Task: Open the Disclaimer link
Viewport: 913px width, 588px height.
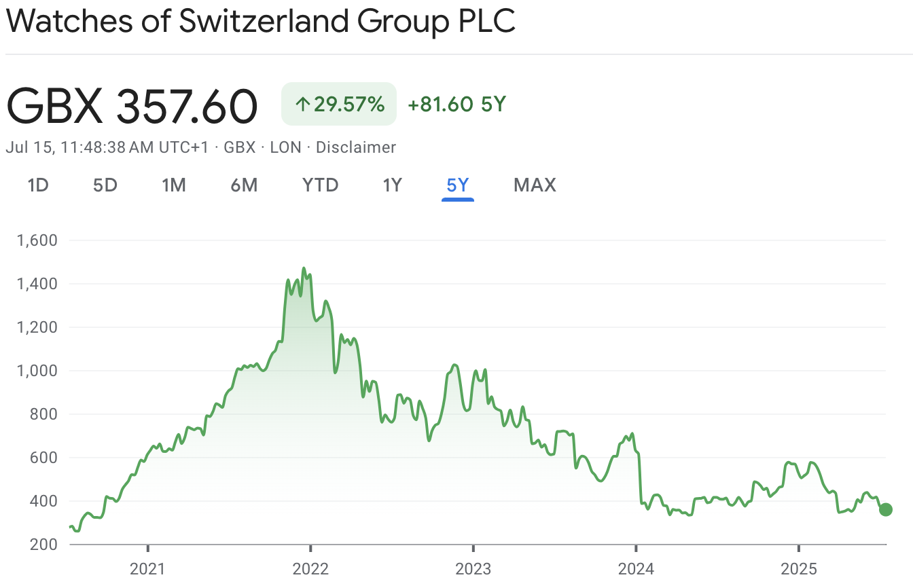Action: click(x=355, y=147)
